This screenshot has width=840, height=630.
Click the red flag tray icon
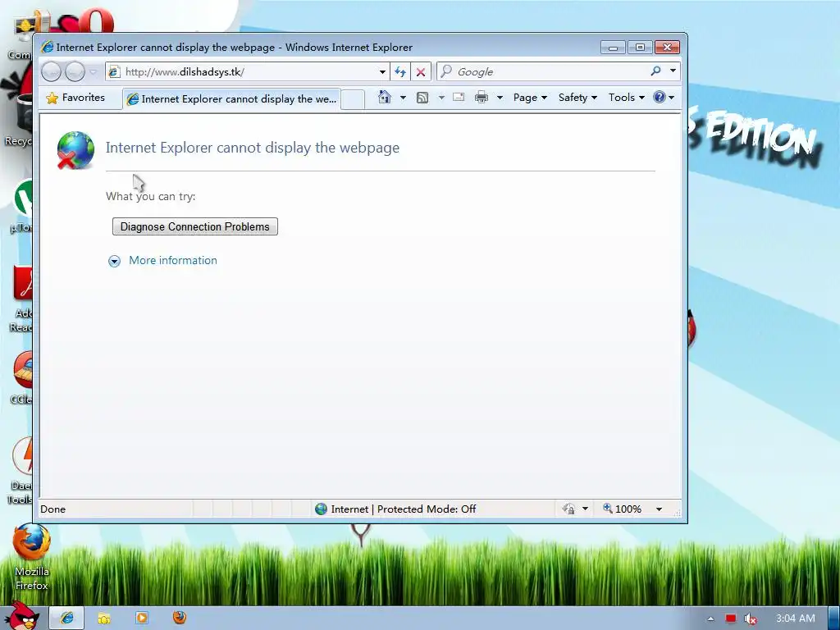tap(731, 619)
